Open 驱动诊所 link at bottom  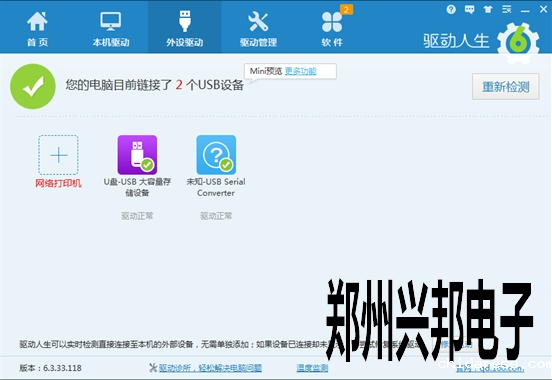pos(210,368)
